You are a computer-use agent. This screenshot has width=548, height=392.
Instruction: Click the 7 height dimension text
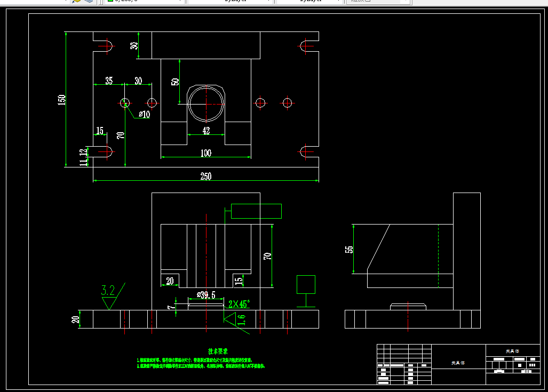(x=171, y=307)
